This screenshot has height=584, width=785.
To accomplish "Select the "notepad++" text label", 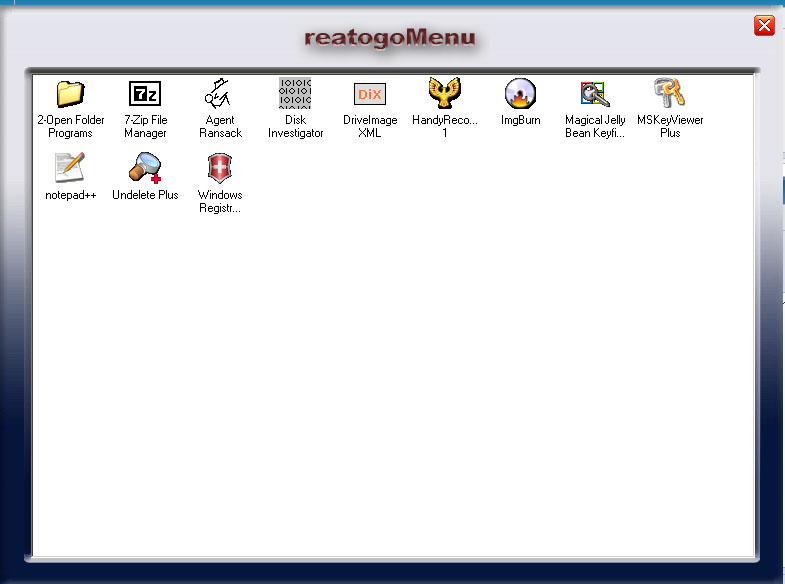I will click(70, 195).
